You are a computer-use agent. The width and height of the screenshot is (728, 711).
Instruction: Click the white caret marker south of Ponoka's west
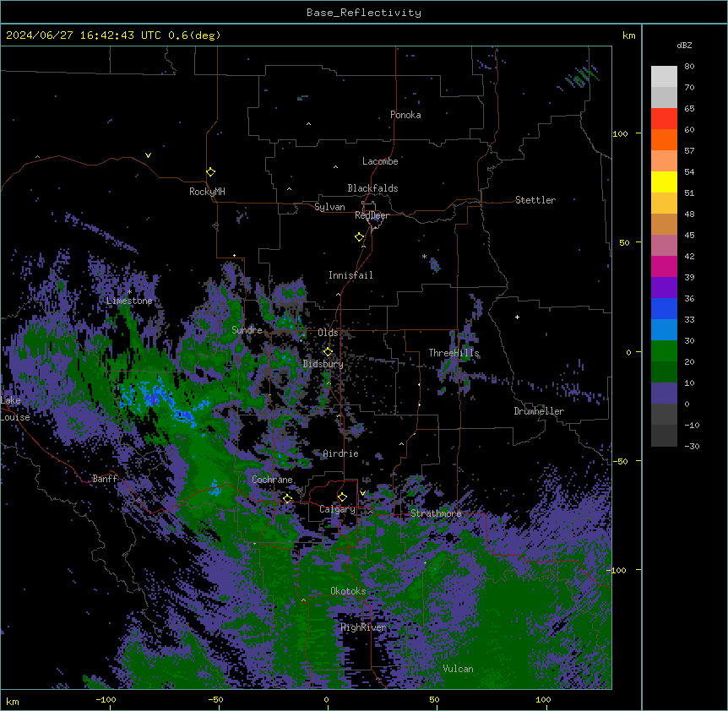(x=308, y=124)
